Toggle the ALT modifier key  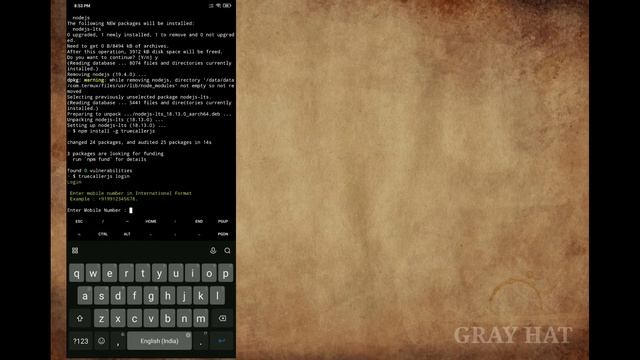click(x=127, y=234)
